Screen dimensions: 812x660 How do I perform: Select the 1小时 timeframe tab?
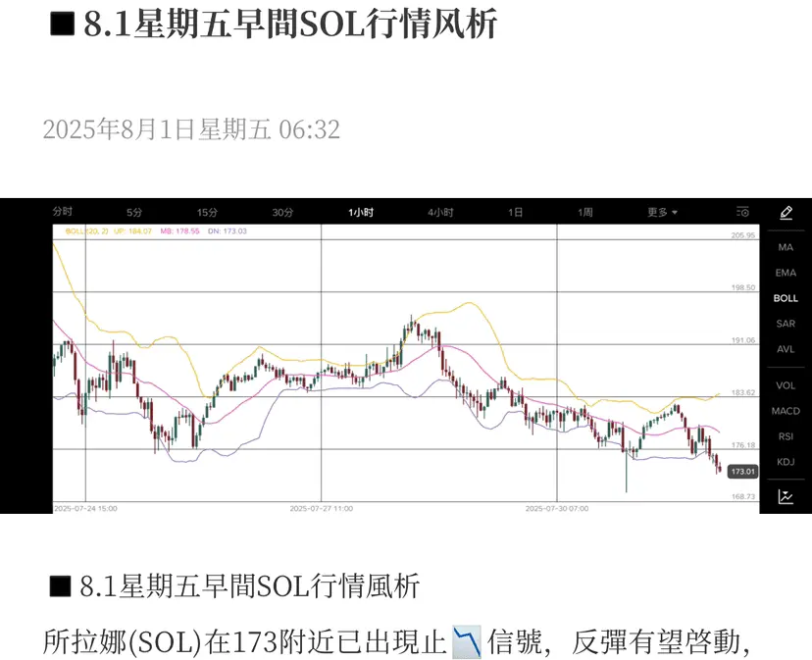point(361,213)
